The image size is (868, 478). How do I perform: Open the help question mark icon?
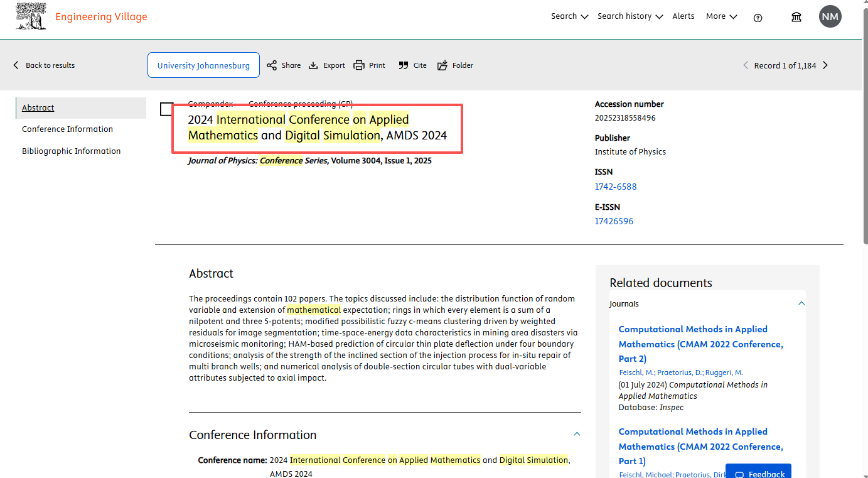[758, 18]
